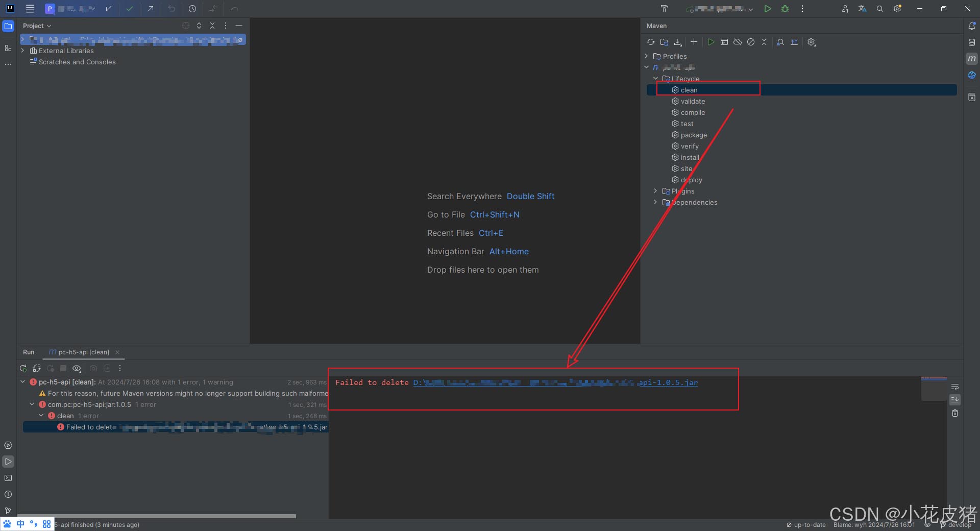Toggle Maven offline mode icon
This screenshot has height=531, width=980.
[738, 42]
